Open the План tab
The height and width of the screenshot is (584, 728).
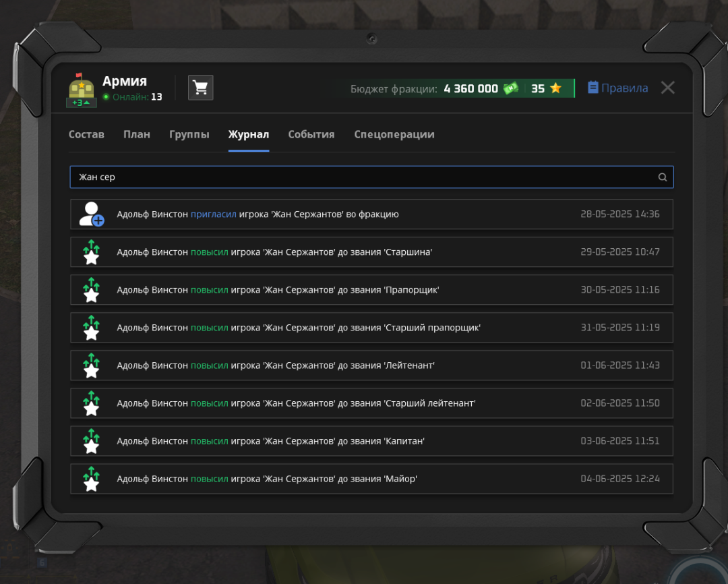click(137, 134)
